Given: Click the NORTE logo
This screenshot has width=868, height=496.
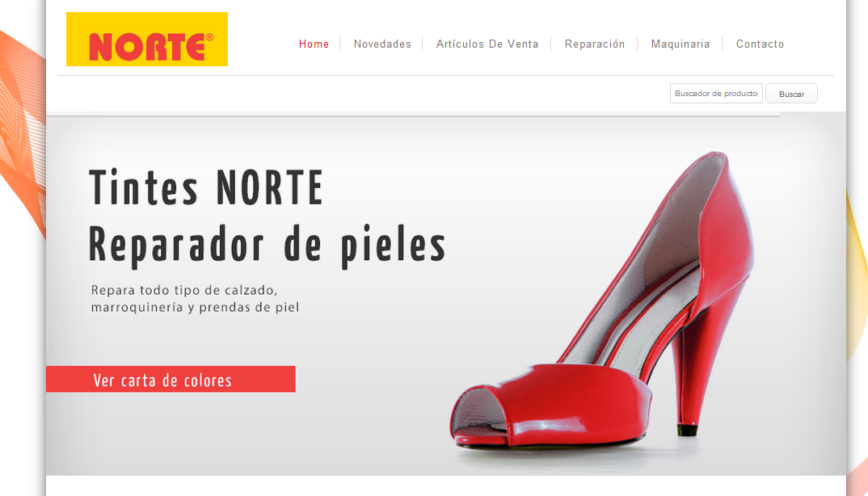Looking at the screenshot, I should [147, 40].
